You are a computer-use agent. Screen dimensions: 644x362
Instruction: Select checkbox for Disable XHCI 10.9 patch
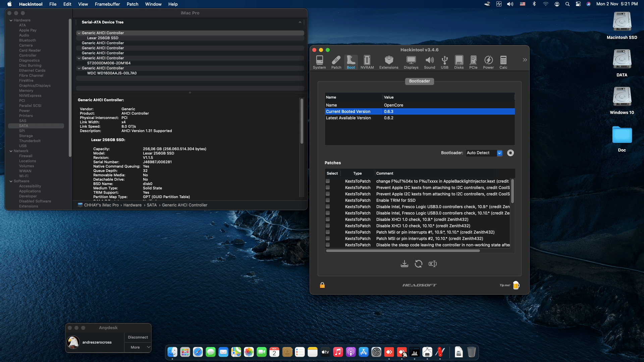[328, 219]
